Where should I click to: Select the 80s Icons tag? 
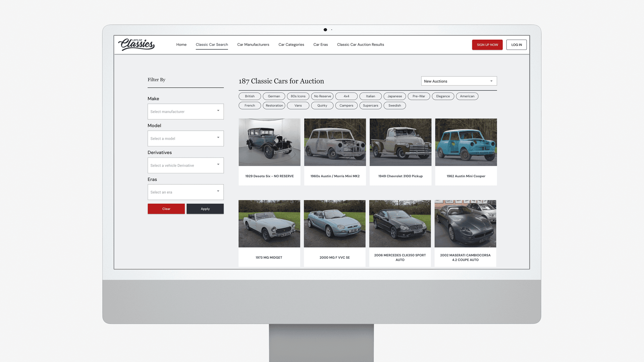[298, 96]
